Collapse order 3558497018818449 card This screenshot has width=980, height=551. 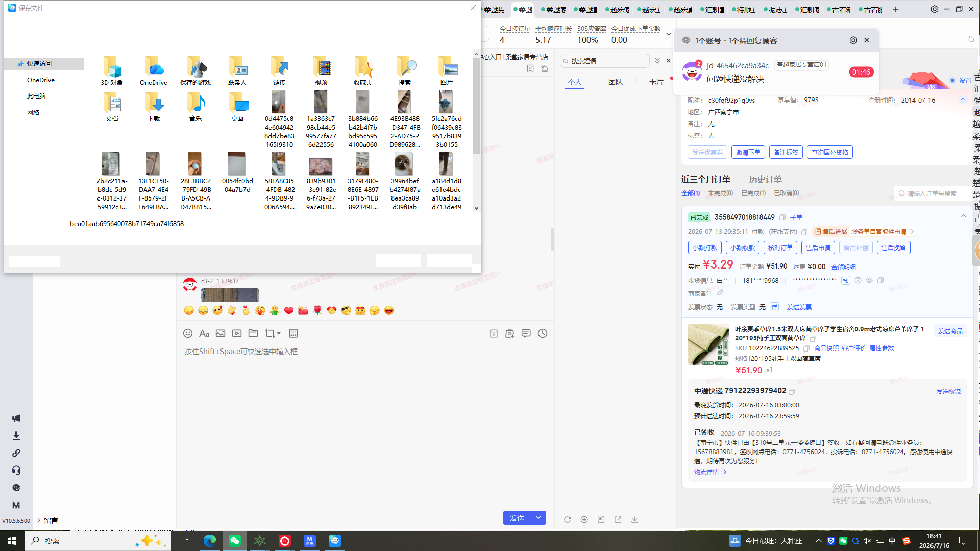coord(964,216)
